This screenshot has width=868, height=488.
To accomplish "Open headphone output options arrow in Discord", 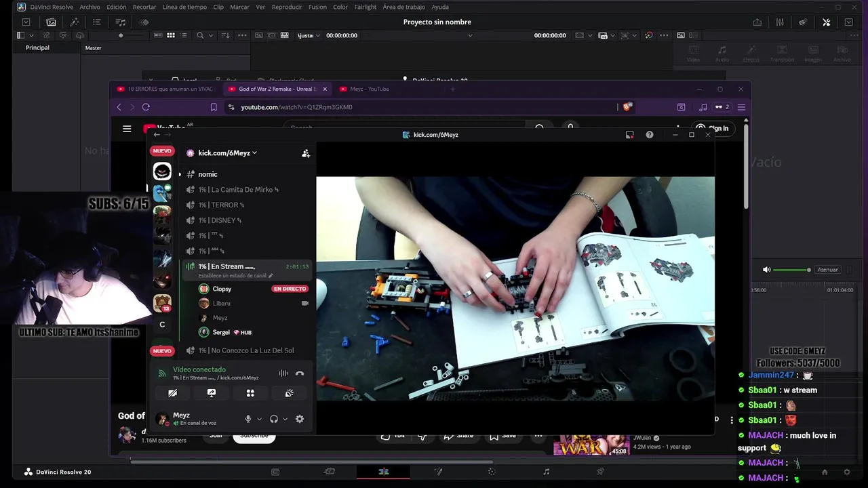I will coord(285,419).
